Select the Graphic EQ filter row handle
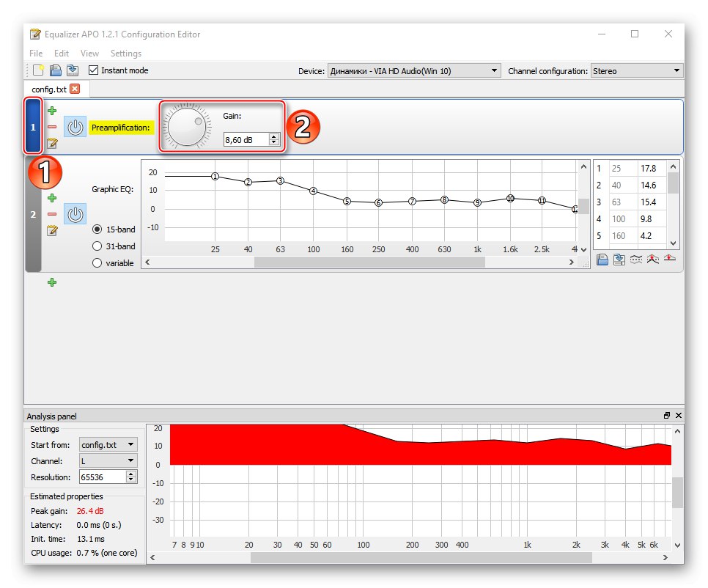708x588 pixels. coord(33,214)
